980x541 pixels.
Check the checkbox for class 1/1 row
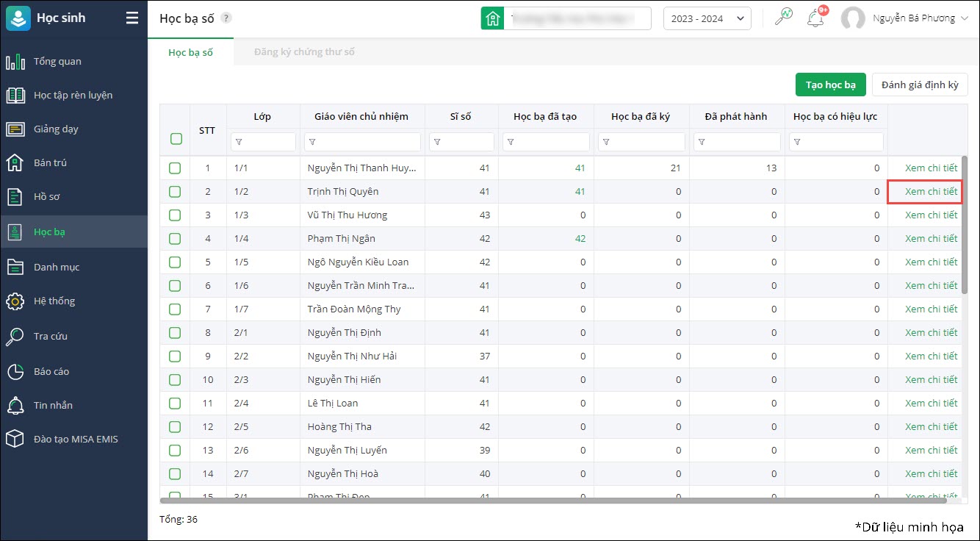tap(175, 168)
